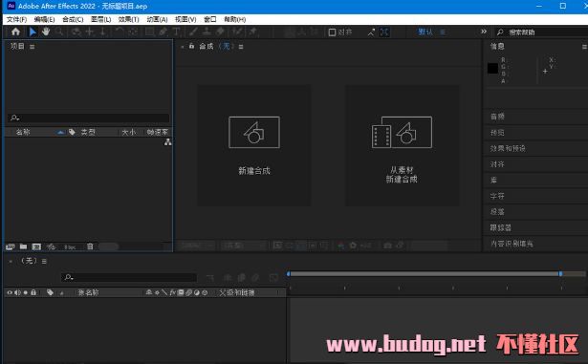Sort by the 名称 column header
The width and height of the screenshot is (588, 364).
pos(23,132)
